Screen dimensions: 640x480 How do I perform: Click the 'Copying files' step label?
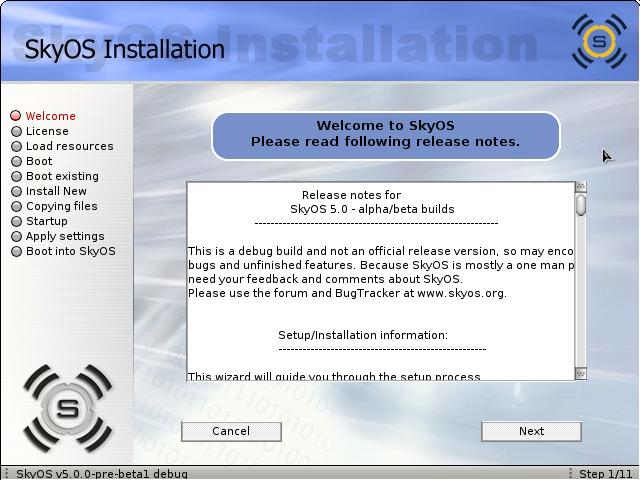(62, 206)
